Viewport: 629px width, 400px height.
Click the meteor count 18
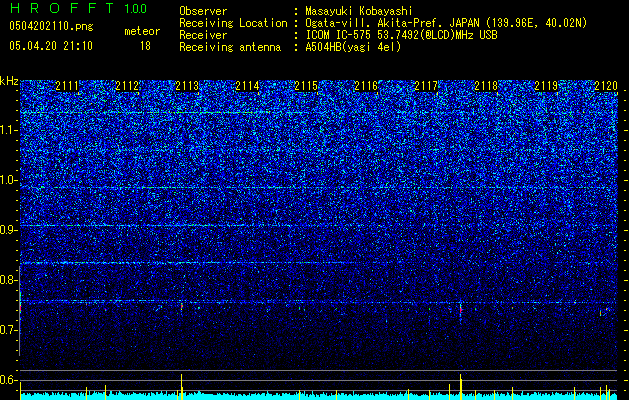pyautogui.click(x=145, y=46)
